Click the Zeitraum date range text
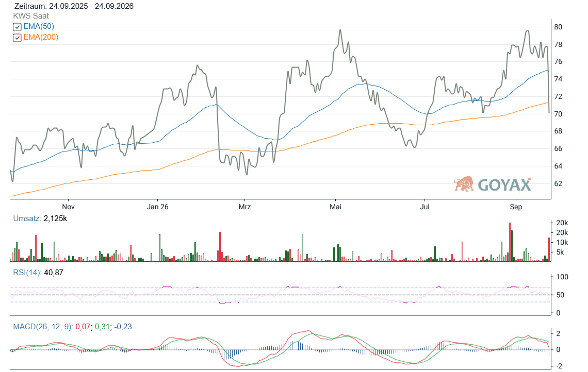This screenshot has width=588, height=372. [x=74, y=6]
